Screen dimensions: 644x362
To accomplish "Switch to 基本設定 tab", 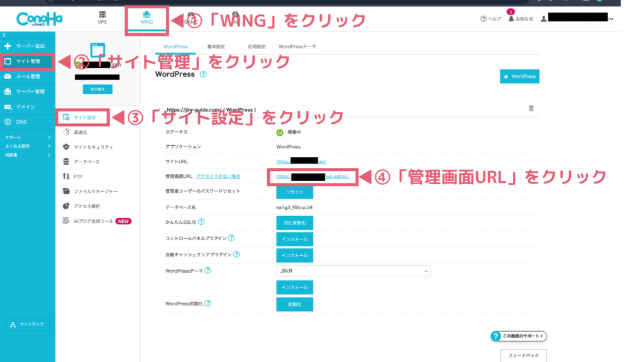I will [x=216, y=47].
